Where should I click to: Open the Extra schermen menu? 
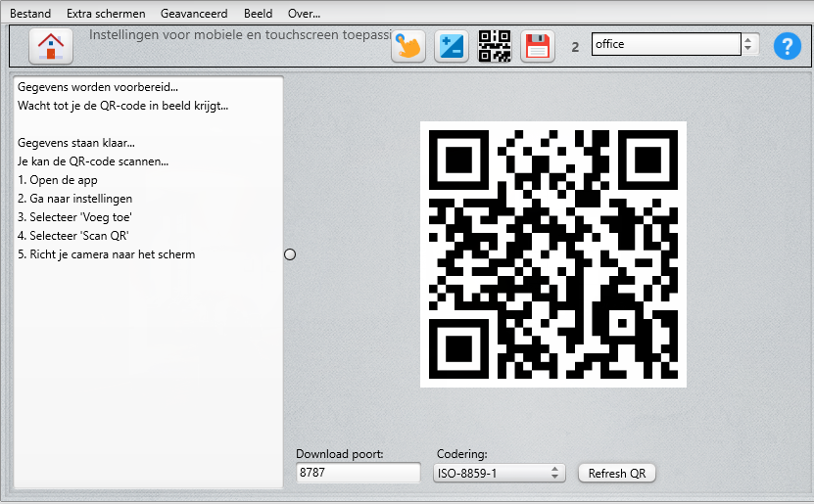point(106,14)
